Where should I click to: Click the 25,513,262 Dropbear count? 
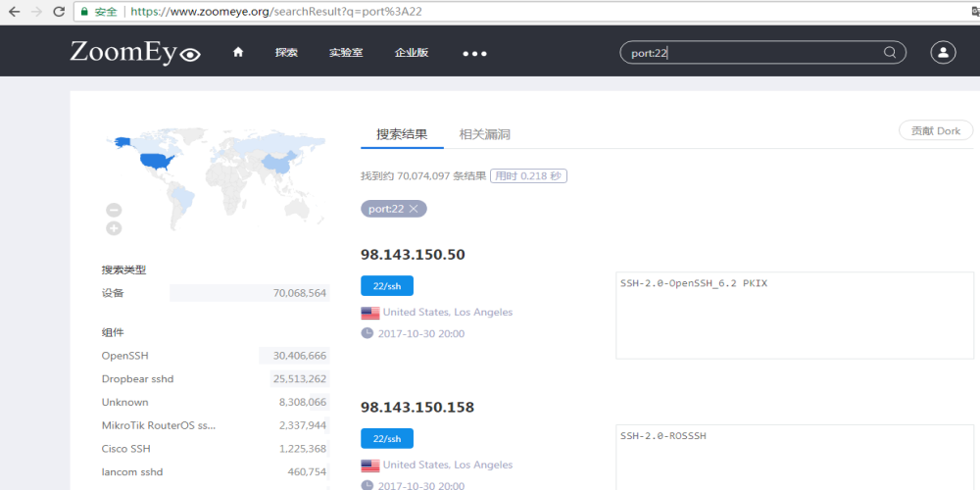(x=299, y=378)
